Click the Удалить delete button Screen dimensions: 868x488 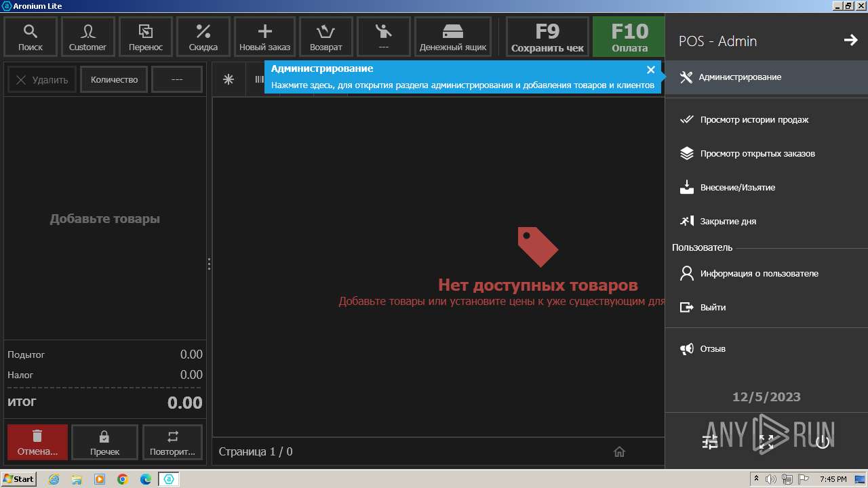[x=42, y=80]
